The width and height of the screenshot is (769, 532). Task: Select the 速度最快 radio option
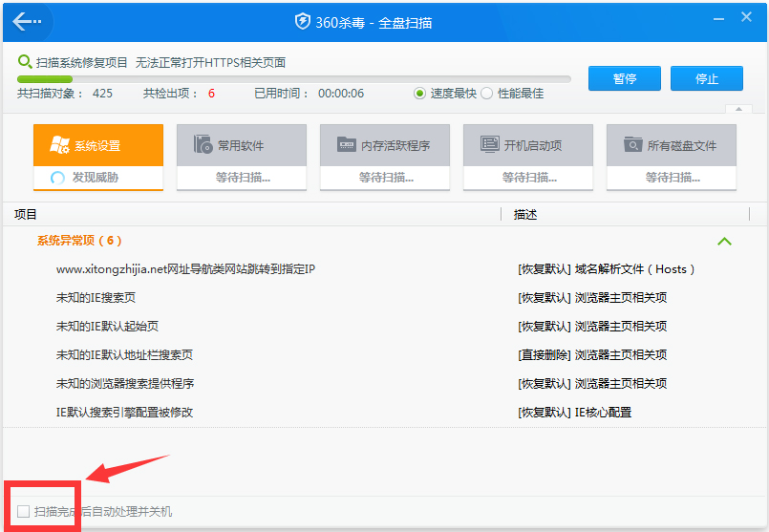(419, 94)
